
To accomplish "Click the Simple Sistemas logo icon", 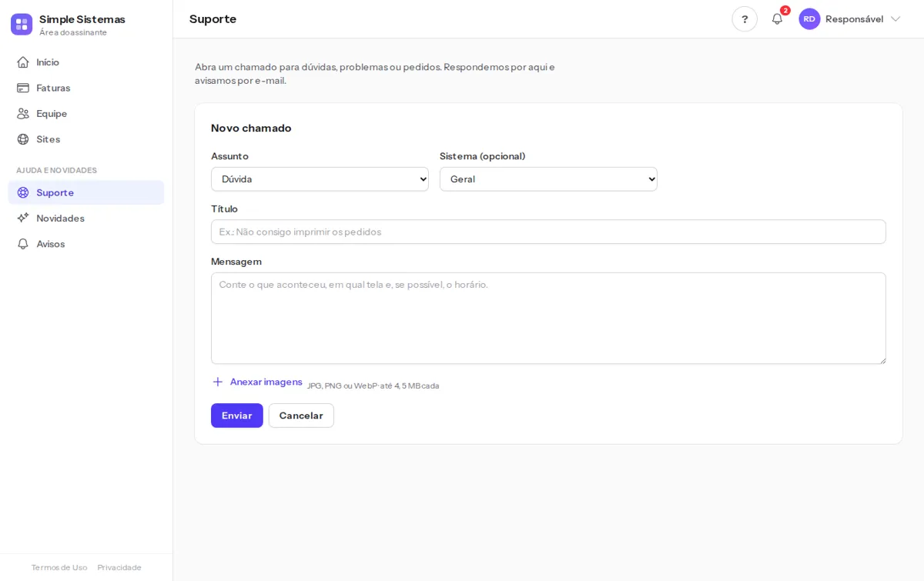I will click(x=22, y=24).
